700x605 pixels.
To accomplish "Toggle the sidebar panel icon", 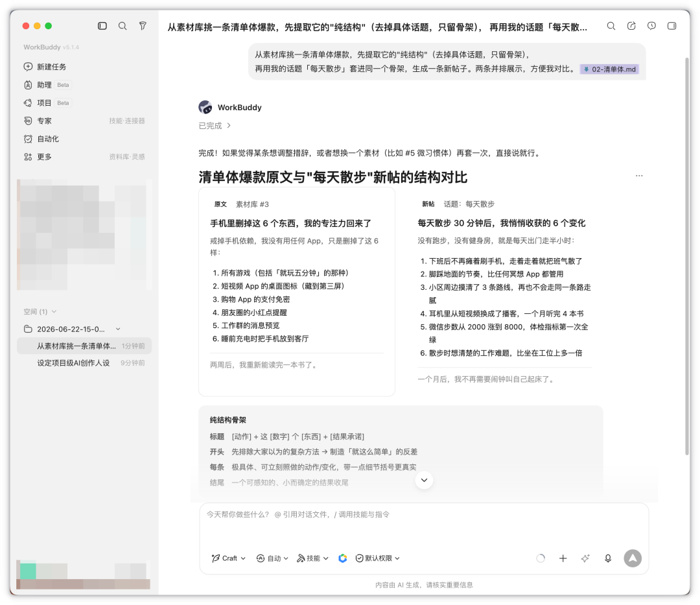I will pyautogui.click(x=102, y=26).
